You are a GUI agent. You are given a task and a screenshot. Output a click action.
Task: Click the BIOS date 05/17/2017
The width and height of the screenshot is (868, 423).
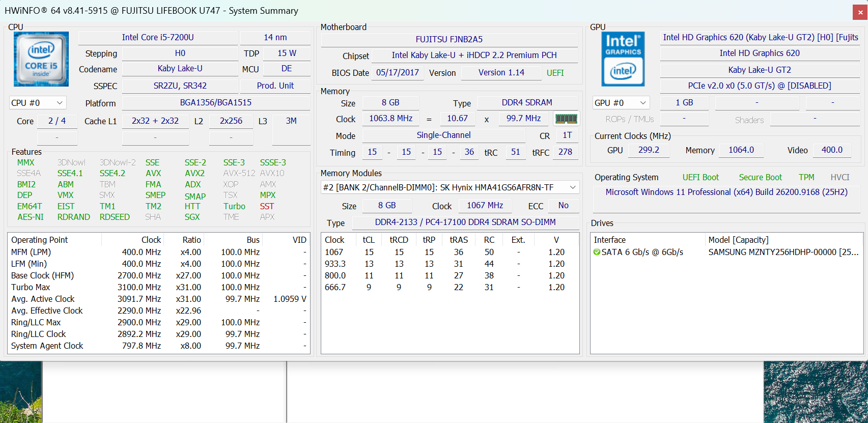pos(398,72)
